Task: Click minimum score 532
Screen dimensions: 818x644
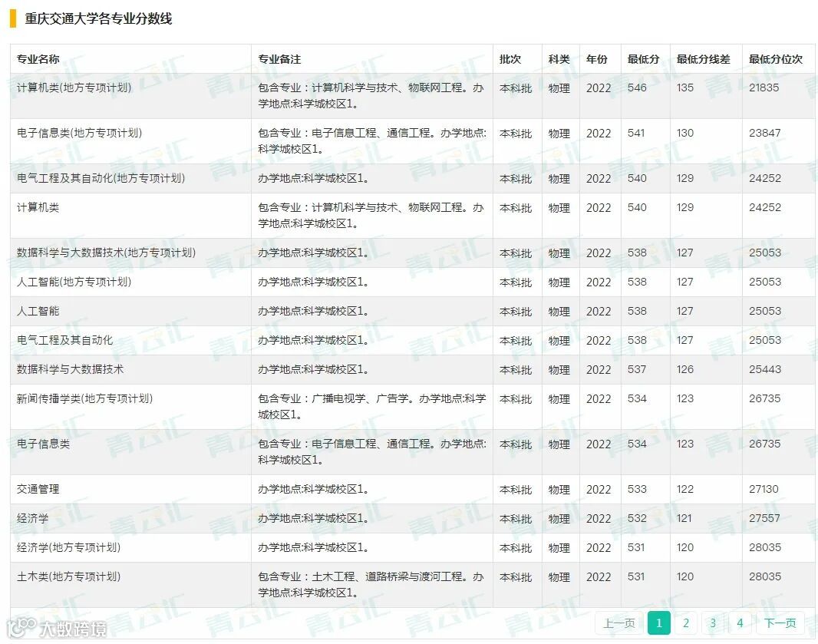Action: click(637, 518)
